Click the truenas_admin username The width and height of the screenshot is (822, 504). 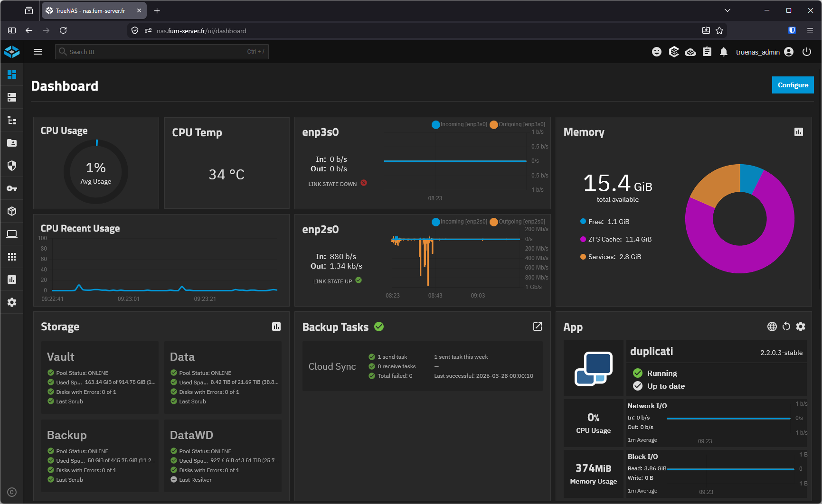click(758, 52)
